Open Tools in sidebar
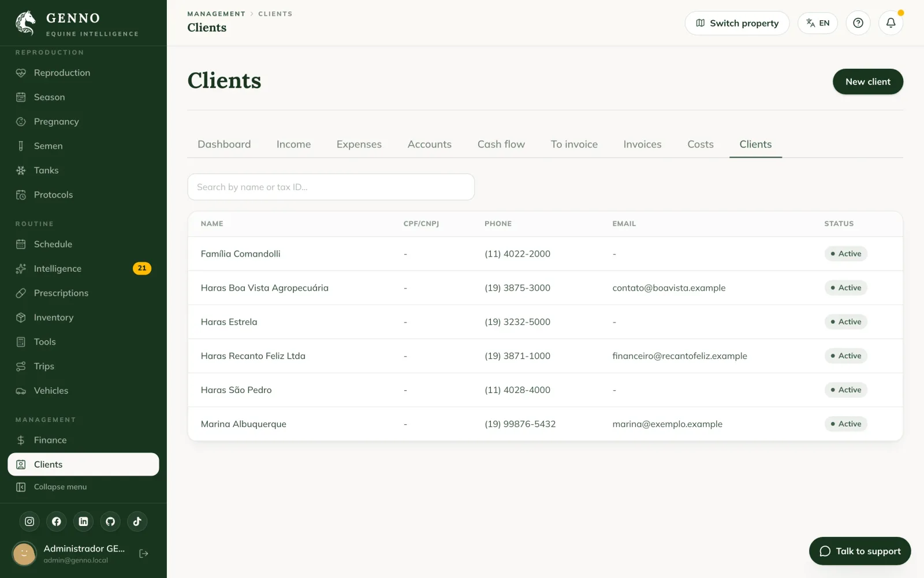 tap(83, 342)
